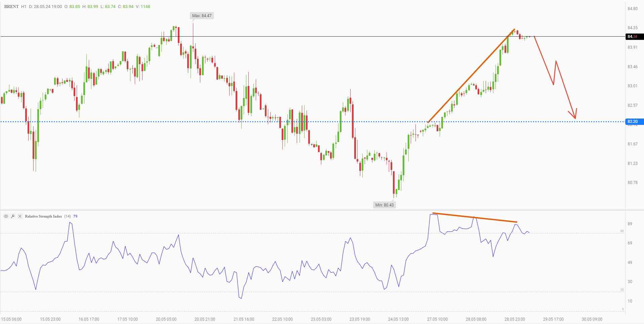Click the blue 82.20 level price tag

[x=634, y=122]
